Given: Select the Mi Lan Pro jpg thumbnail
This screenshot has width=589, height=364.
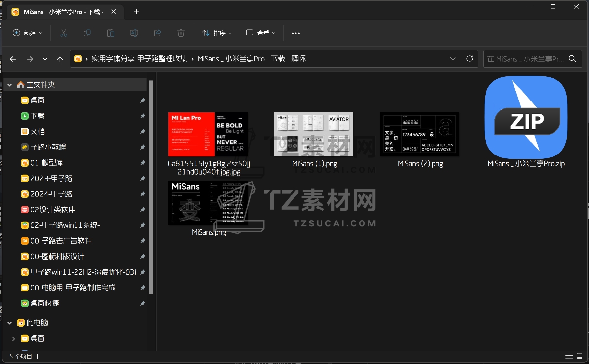Looking at the screenshot, I should pyautogui.click(x=208, y=134).
